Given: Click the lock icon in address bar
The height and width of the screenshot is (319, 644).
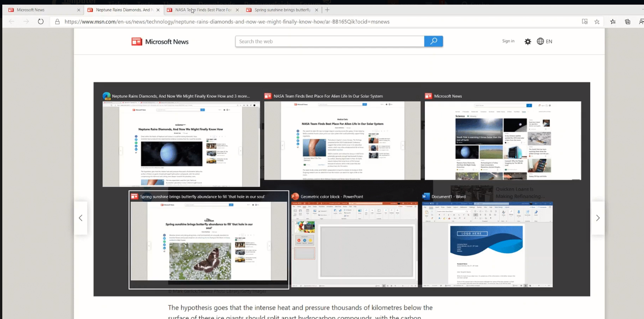Looking at the screenshot, I should click(58, 21).
